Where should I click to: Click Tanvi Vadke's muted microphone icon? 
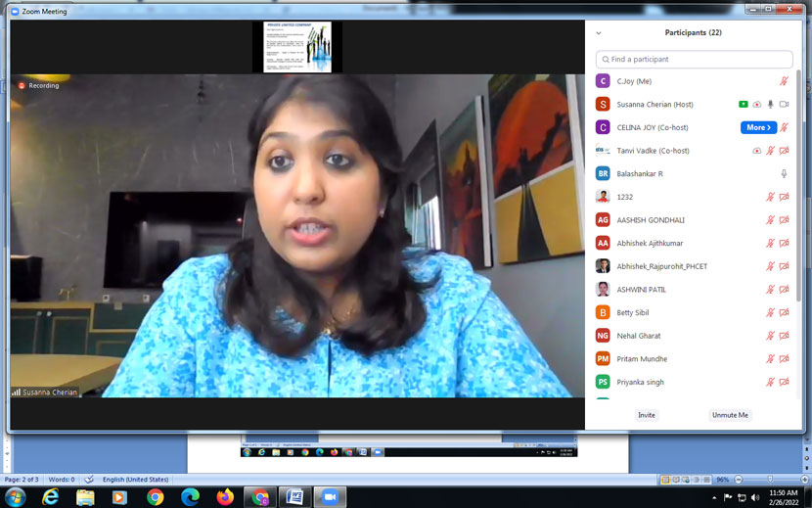click(771, 151)
